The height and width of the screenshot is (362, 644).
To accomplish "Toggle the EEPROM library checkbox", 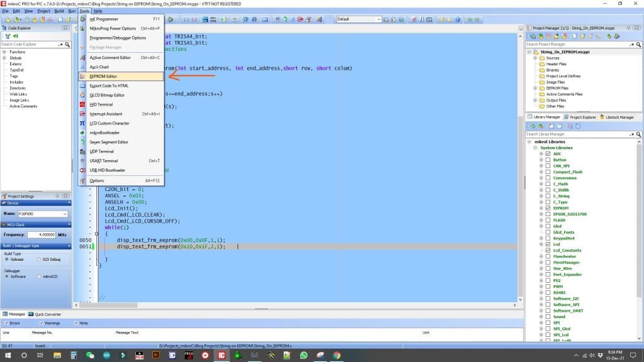I will click(548, 208).
